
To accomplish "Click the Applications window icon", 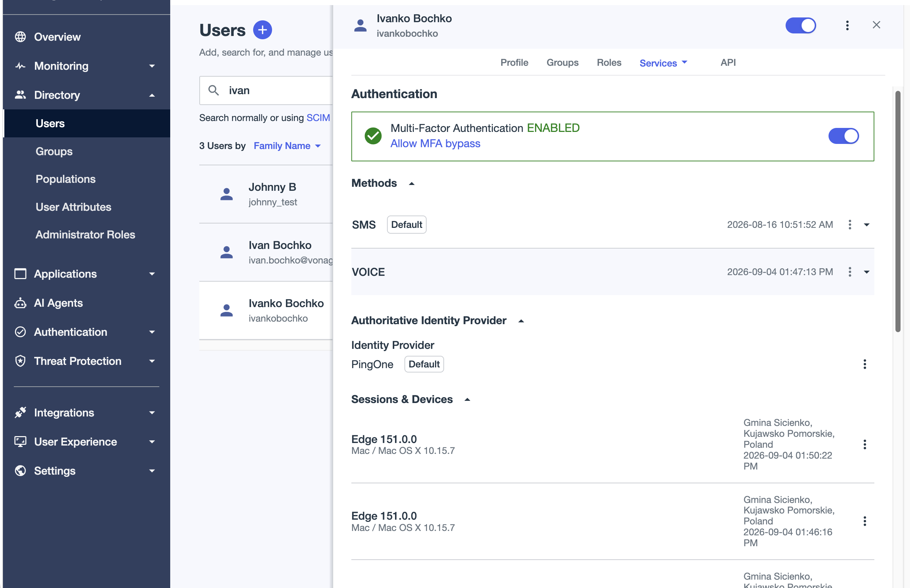I will click(20, 274).
